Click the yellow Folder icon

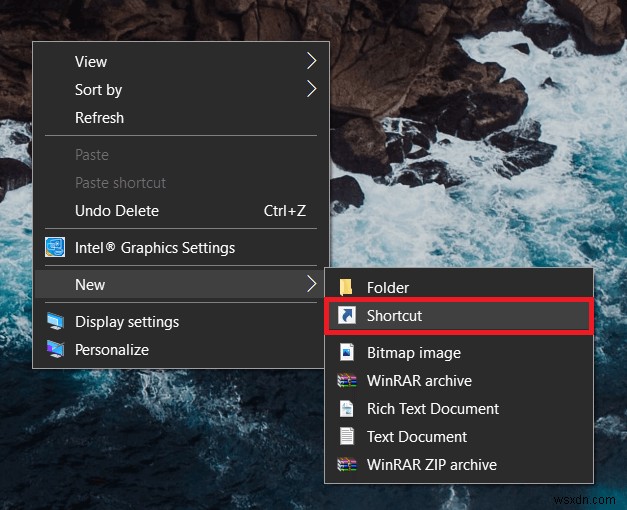346,287
